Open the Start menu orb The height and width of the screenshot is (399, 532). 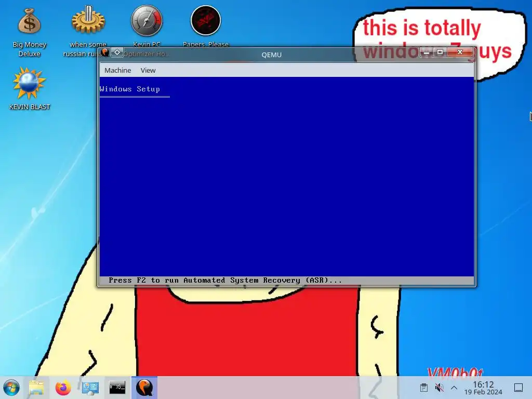pyautogui.click(x=11, y=388)
